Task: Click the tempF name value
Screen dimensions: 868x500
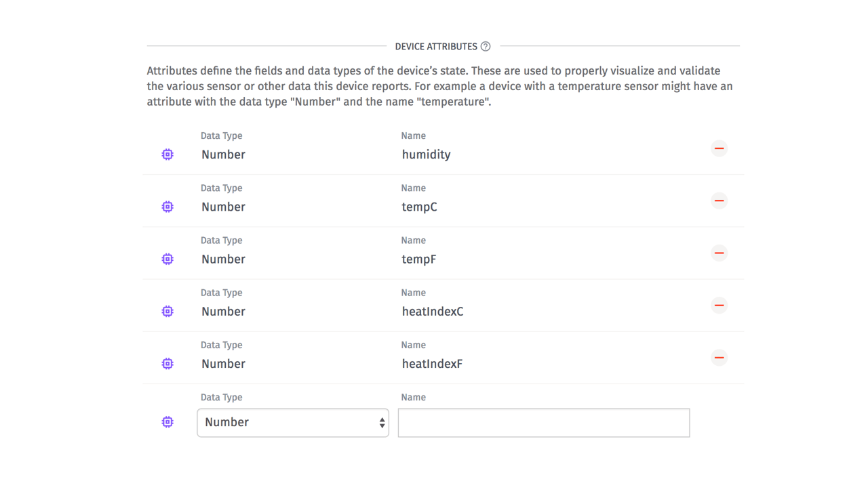Action: pos(419,259)
